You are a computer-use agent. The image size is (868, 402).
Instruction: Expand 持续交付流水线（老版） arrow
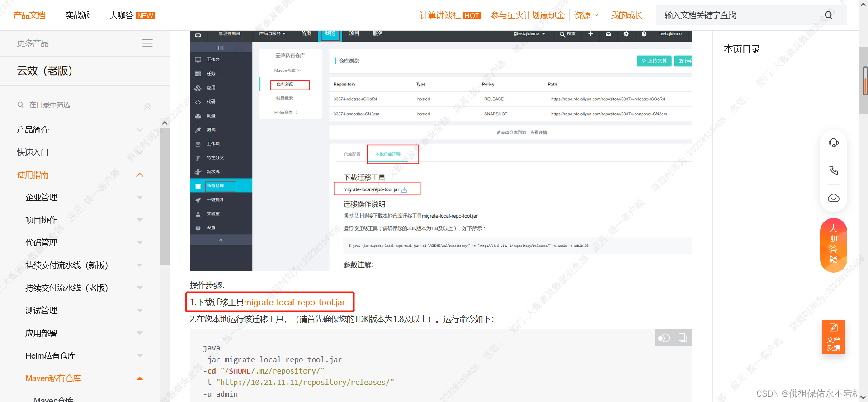point(140,288)
